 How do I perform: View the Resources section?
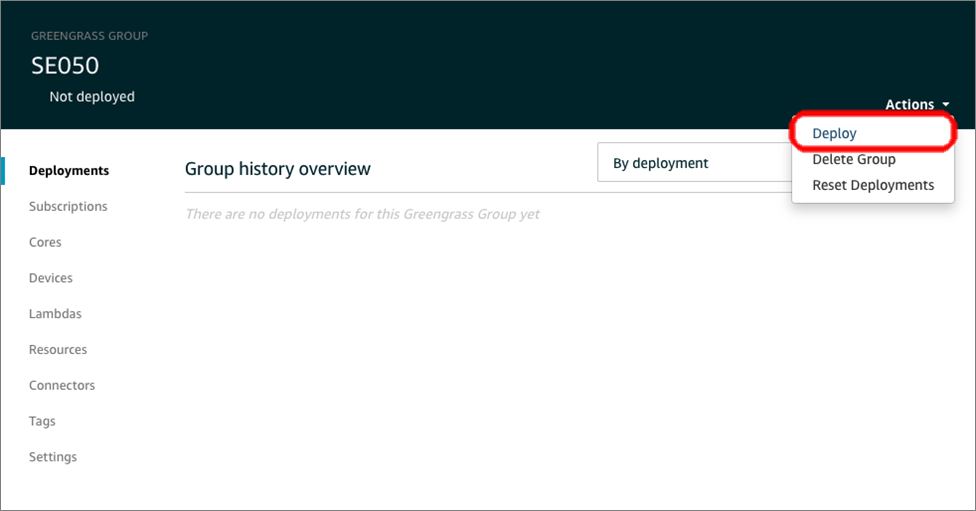click(58, 349)
